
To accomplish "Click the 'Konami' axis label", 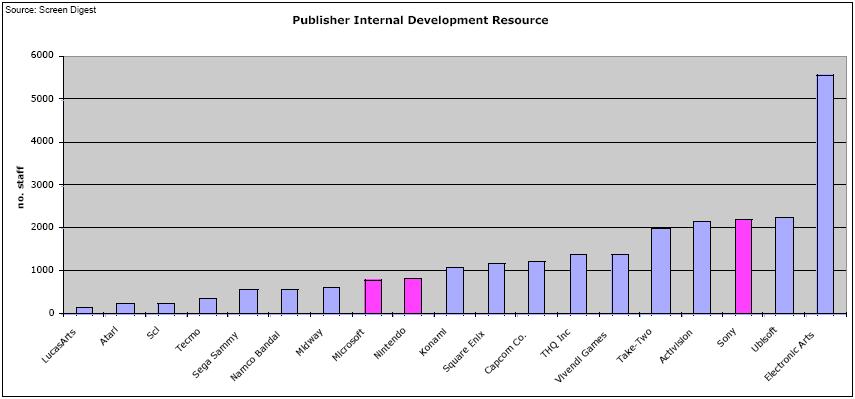I will tap(433, 342).
